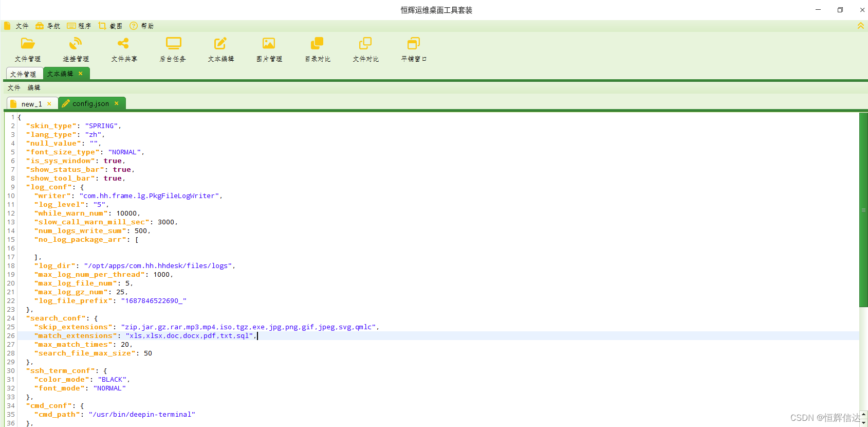
Task: Click the /usr/bin/deepin-terminal path value
Action: click(142, 415)
